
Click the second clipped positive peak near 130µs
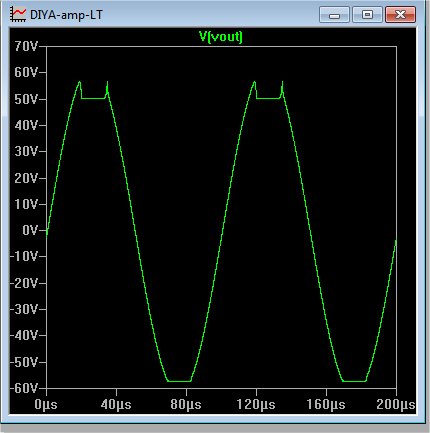coord(268,98)
